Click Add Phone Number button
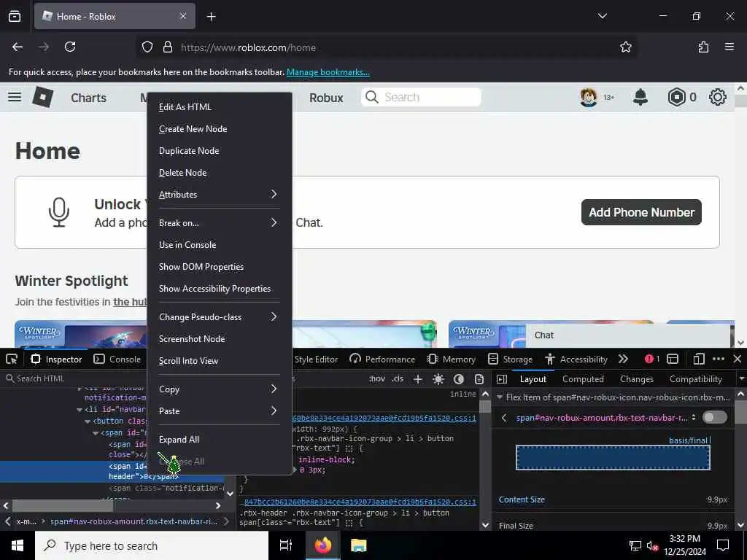 point(641,212)
